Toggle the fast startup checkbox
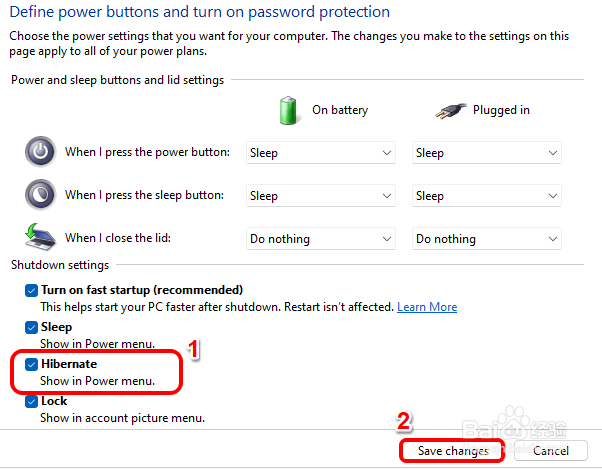 [31, 290]
